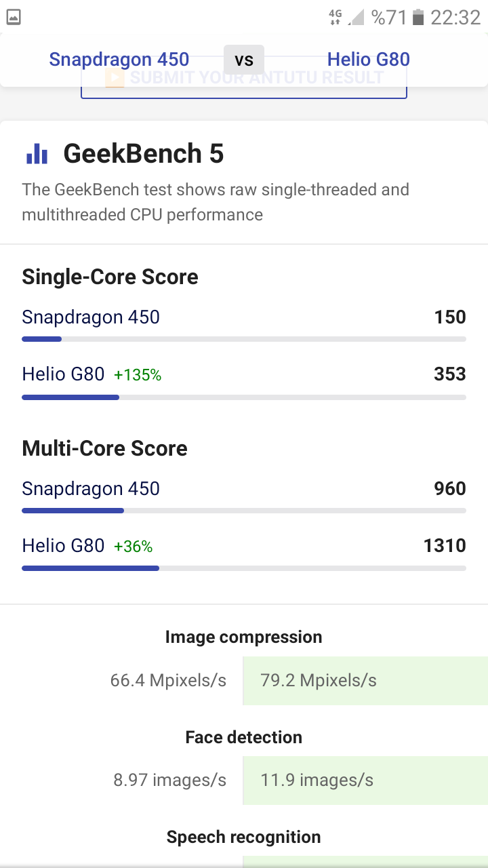Screen dimensions: 488x868
Task: Expand the Speech recognition section
Action: click(x=243, y=837)
